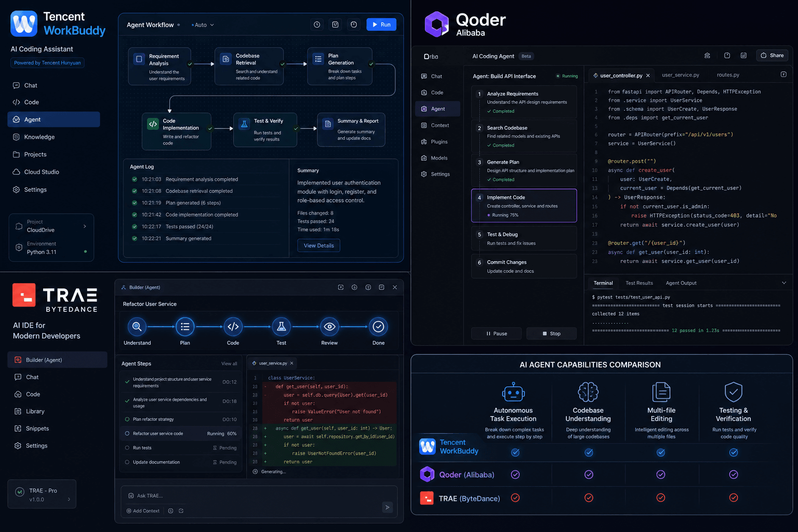798x532 pixels.
Task: Select the Review eye icon in TRAE pipeline
Action: pyautogui.click(x=329, y=326)
